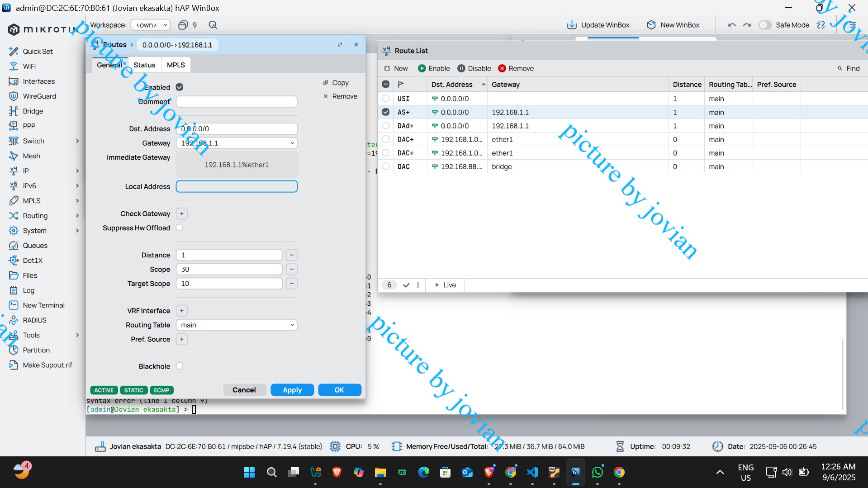Click Make Supout.rif
The height and width of the screenshot is (488, 868).
pos(47,365)
